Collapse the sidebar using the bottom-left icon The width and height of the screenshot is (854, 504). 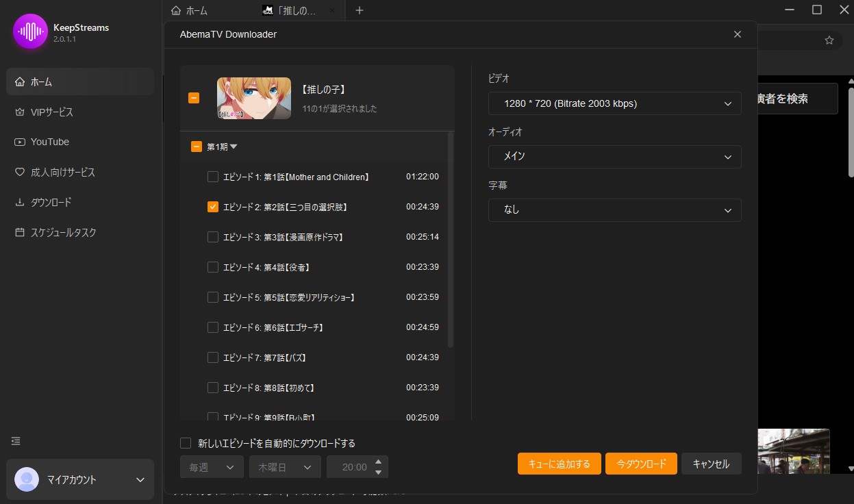point(16,441)
